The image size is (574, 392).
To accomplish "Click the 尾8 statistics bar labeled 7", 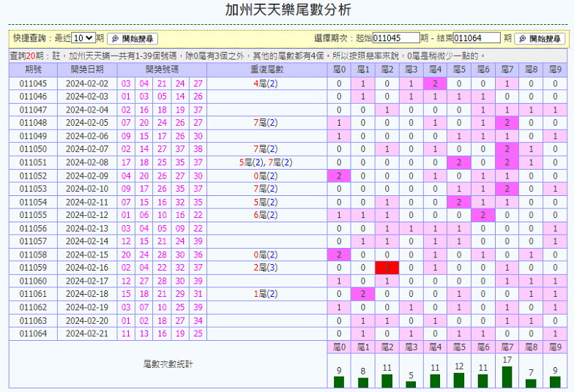I will click(x=531, y=383).
